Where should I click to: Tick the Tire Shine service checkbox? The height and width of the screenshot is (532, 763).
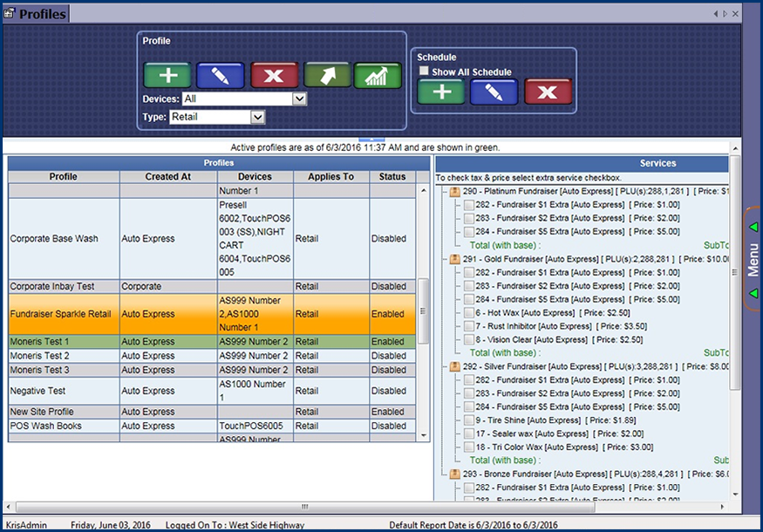(x=469, y=420)
